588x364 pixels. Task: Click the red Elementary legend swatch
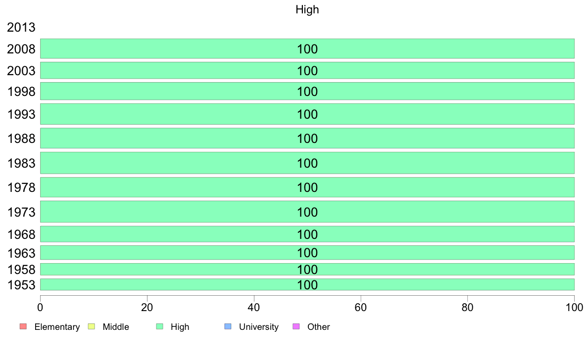click(x=23, y=326)
